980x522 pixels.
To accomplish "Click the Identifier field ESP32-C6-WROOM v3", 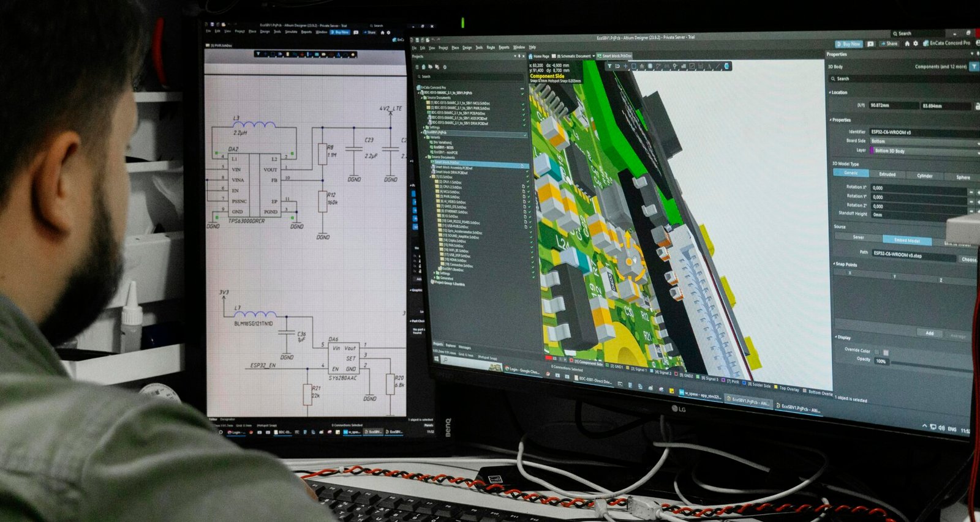I will (925, 132).
